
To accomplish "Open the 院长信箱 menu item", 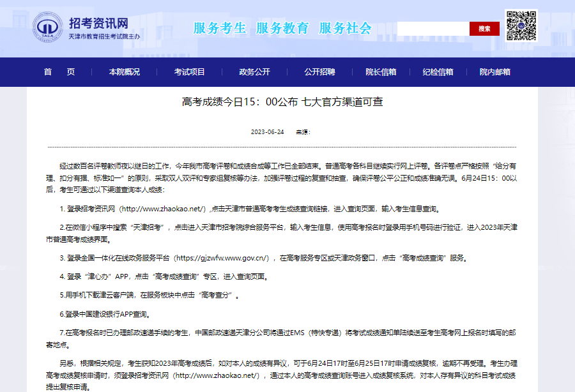I will point(381,72).
